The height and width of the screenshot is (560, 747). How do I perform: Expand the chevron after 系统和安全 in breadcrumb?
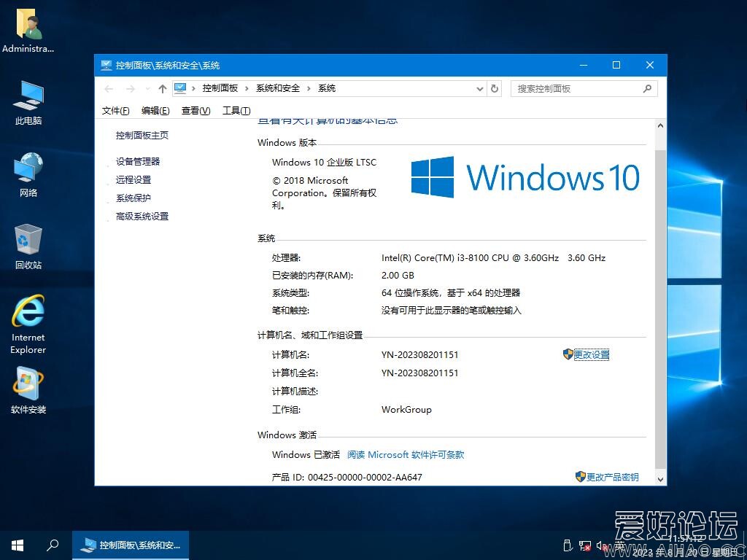(309, 88)
